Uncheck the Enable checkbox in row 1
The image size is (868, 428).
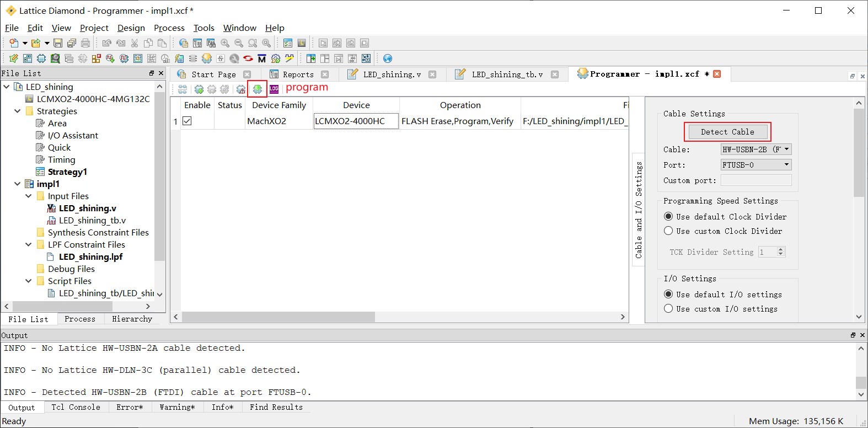pos(187,121)
